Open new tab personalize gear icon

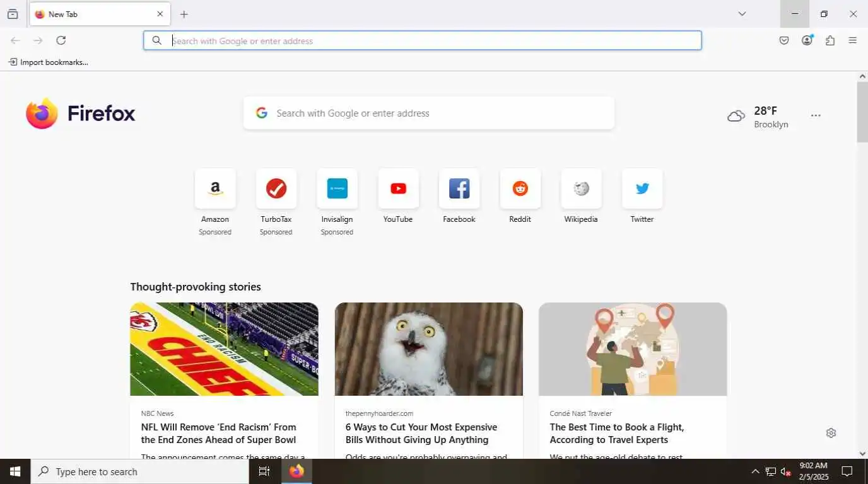(x=831, y=433)
